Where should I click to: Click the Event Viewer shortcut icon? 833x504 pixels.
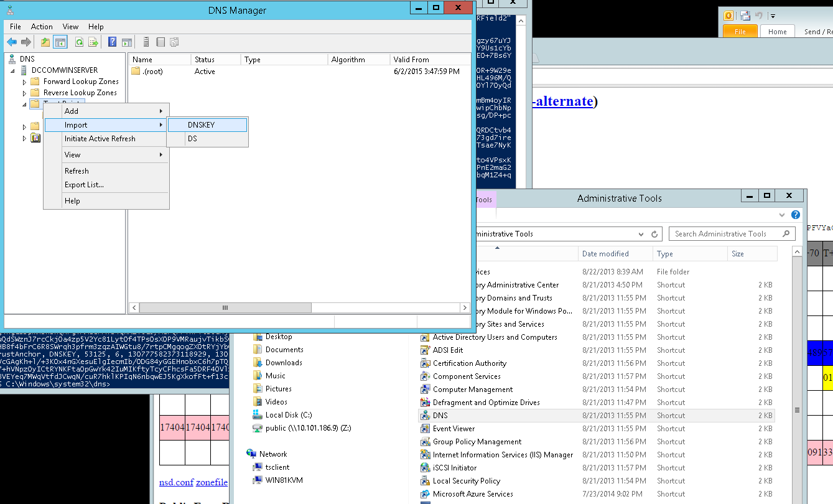click(426, 429)
